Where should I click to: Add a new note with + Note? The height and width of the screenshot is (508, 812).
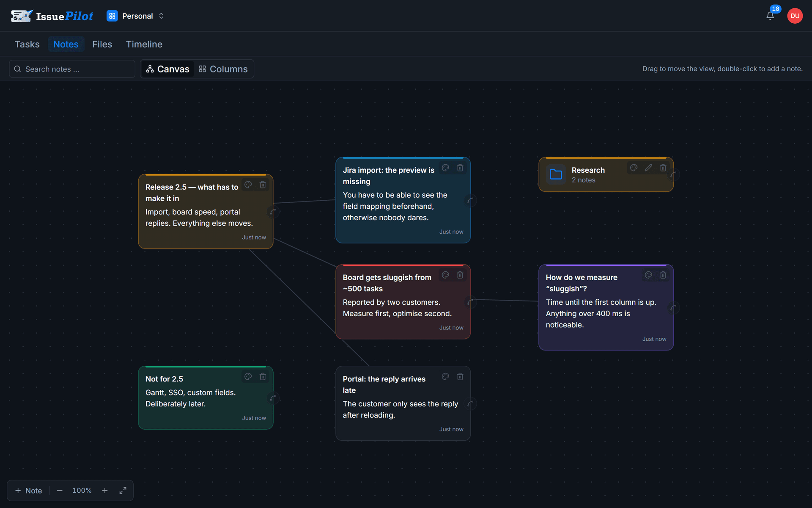[28, 491]
